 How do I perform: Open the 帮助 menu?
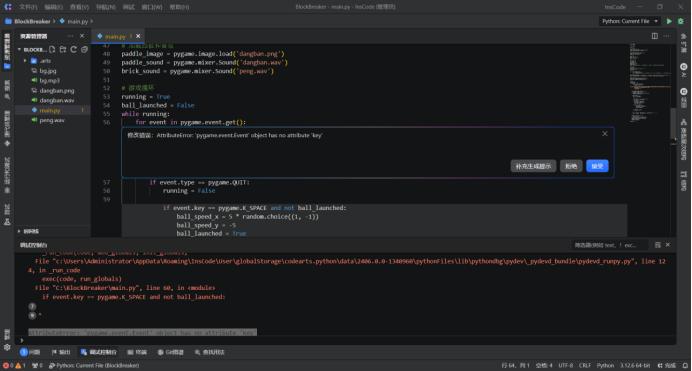tap(179, 7)
